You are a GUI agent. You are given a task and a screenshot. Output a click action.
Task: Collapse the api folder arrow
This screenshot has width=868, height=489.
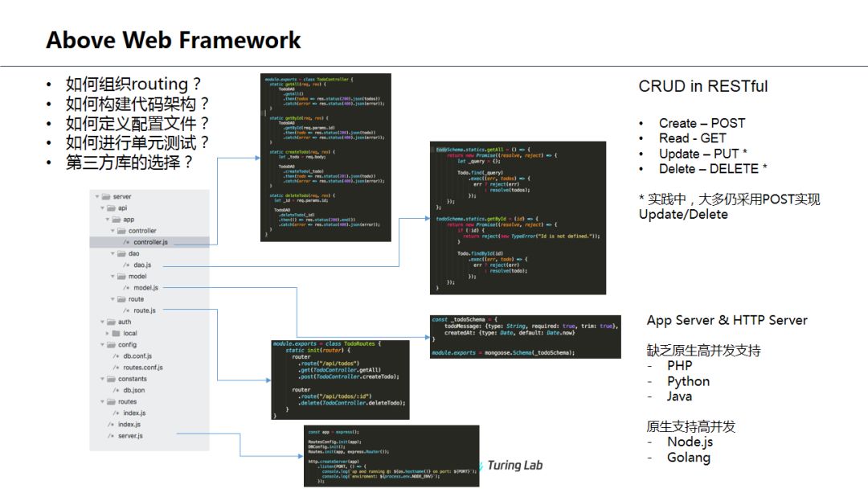[102, 208]
